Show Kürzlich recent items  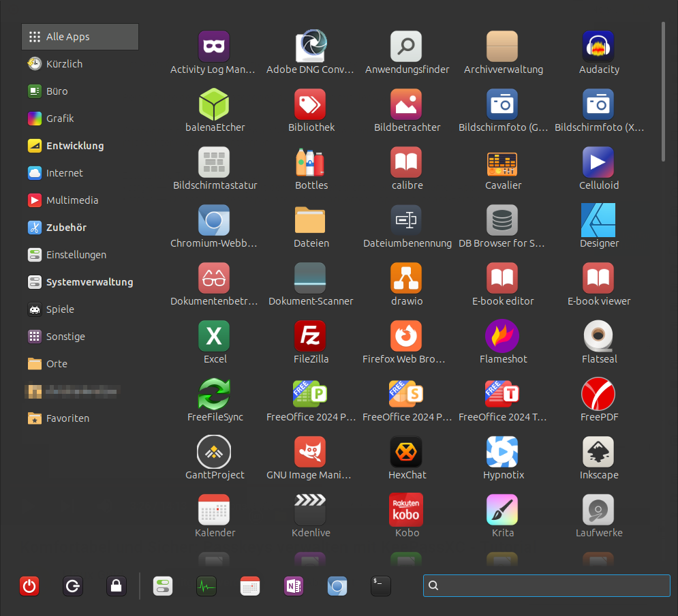pos(80,64)
